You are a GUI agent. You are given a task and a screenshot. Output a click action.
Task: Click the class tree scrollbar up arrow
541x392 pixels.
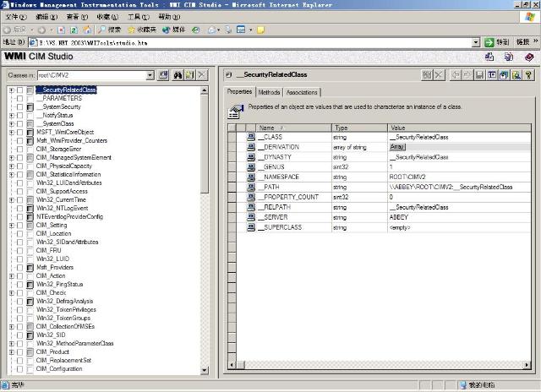point(205,90)
